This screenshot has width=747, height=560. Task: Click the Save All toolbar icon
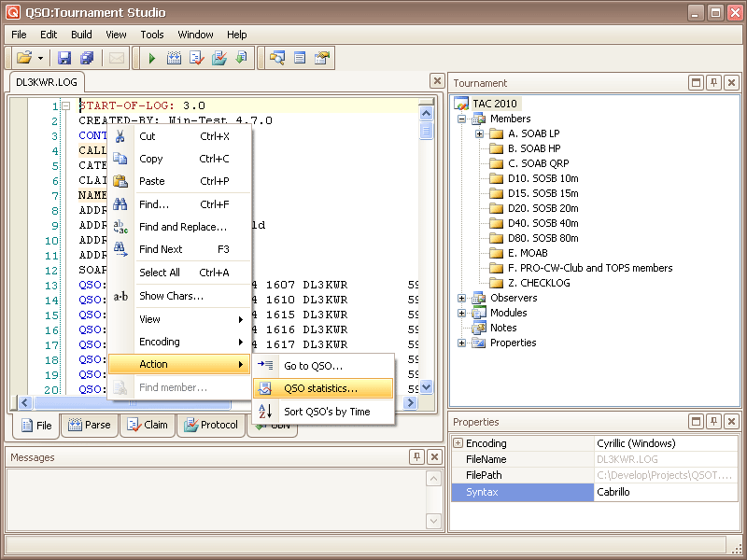click(x=87, y=58)
